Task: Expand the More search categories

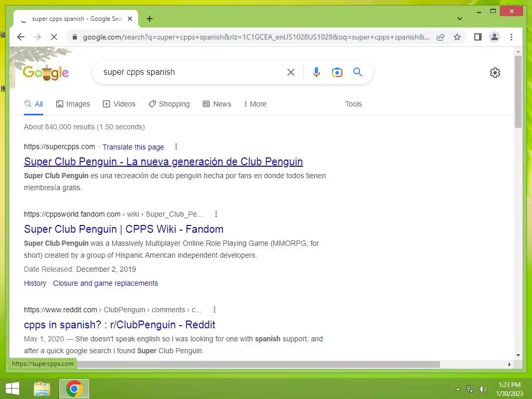Action: click(x=255, y=104)
